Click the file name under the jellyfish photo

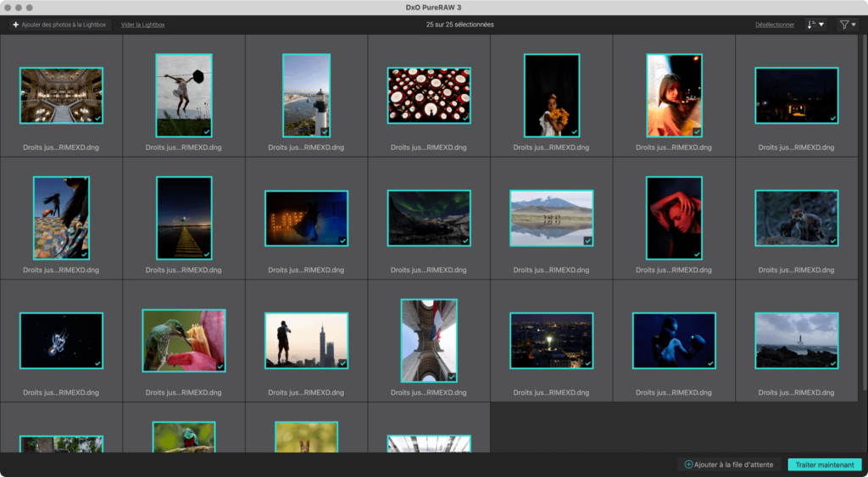click(x=61, y=393)
